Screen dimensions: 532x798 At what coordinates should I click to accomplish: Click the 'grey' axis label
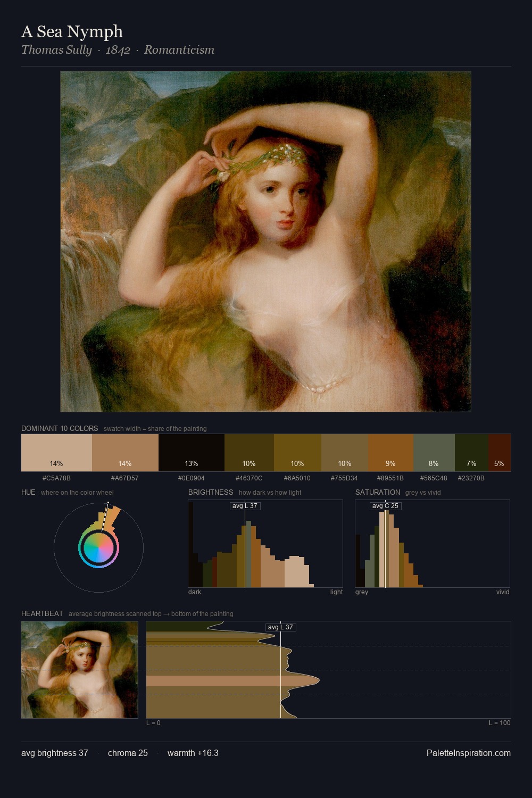click(362, 592)
